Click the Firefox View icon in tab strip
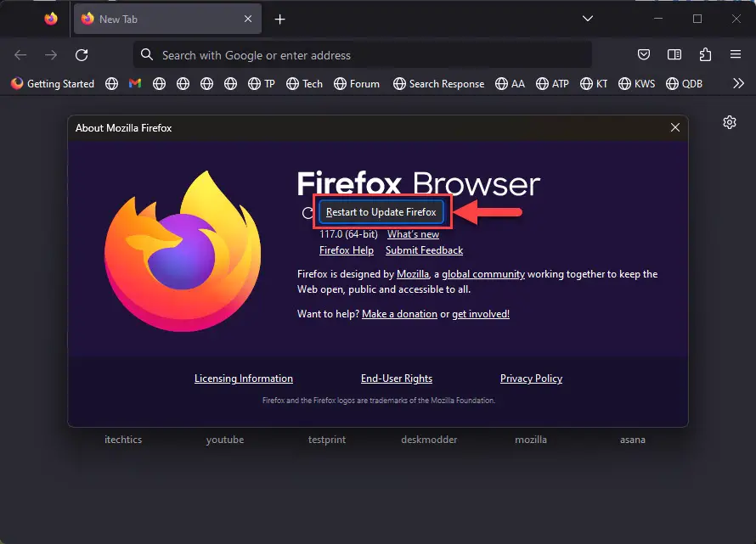756x544 pixels. pyautogui.click(x=51, y=19)
